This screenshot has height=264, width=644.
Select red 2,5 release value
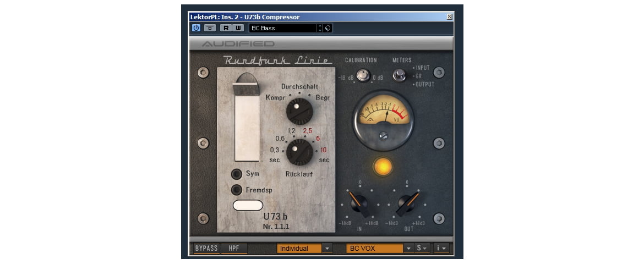pos(308,131)
